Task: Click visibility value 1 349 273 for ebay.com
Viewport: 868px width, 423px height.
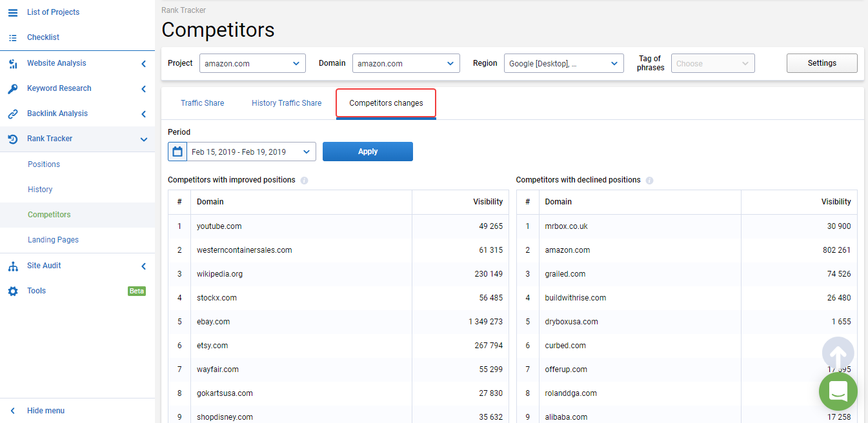Action: pyautogui.click(x=486, y=322)
